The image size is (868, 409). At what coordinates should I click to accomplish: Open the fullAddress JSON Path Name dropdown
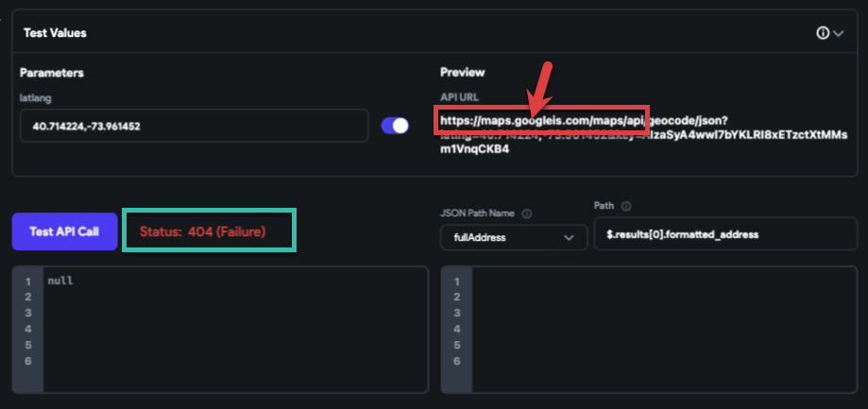click(x=514, y=237)
